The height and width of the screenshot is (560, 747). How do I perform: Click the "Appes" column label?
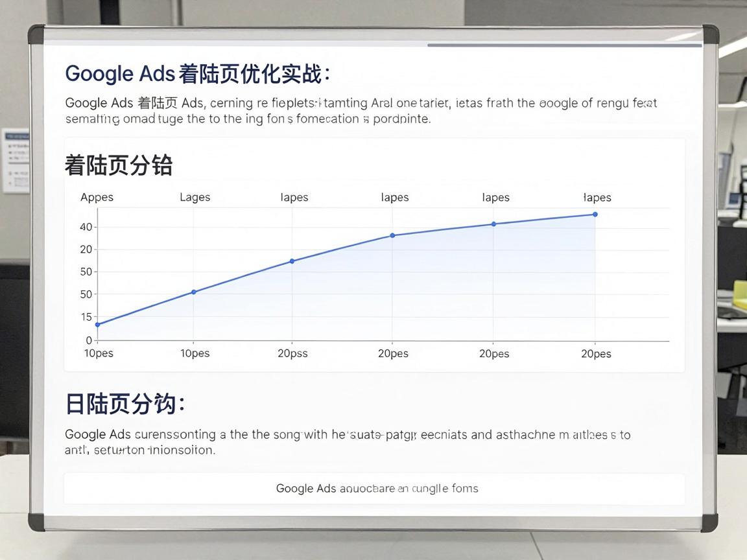[97, 197]
